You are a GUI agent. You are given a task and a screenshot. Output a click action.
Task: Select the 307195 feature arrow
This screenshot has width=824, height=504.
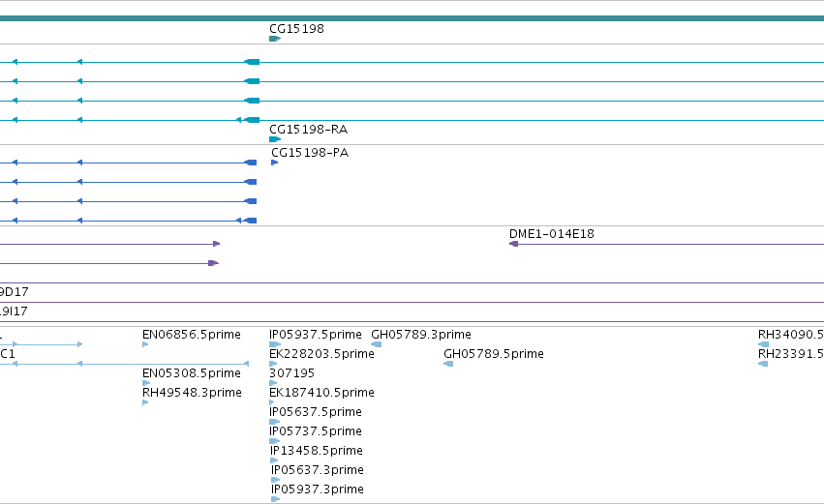click(273, 383)
